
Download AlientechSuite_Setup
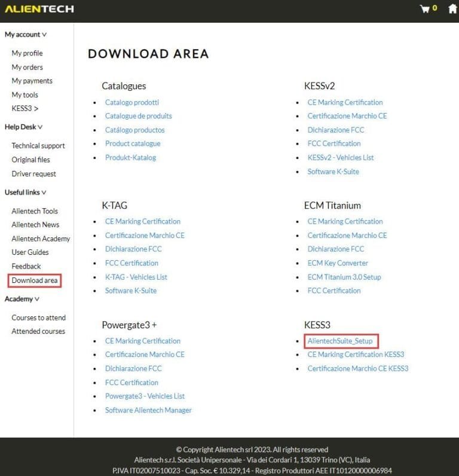(x=340, y=341)
